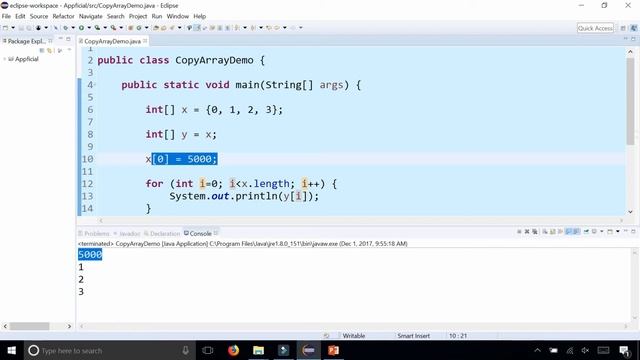Open the Project menu
The image size is (640, 360).
coord(138,16)
